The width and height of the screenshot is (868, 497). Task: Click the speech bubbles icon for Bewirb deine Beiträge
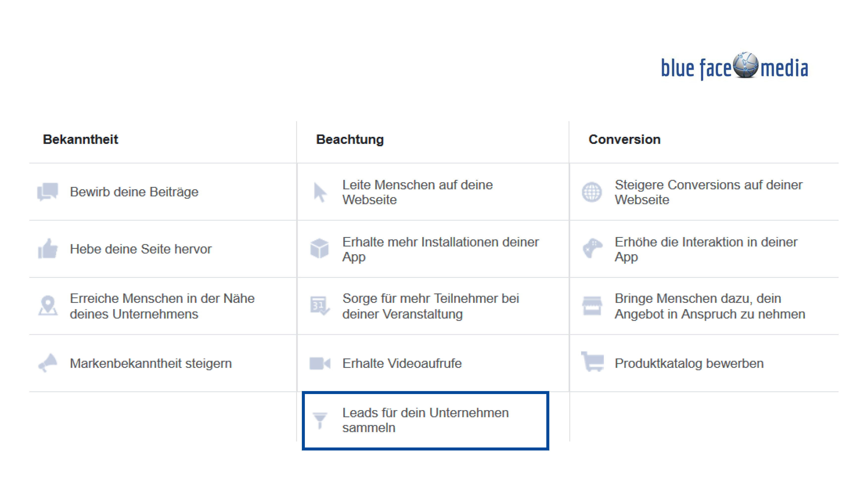point(48,192)
